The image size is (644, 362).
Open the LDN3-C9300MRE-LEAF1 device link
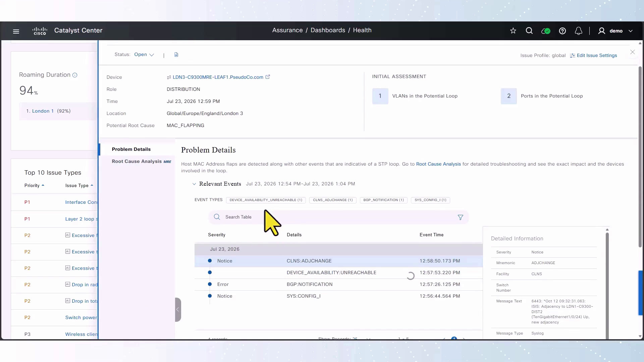tap(218, 77)
